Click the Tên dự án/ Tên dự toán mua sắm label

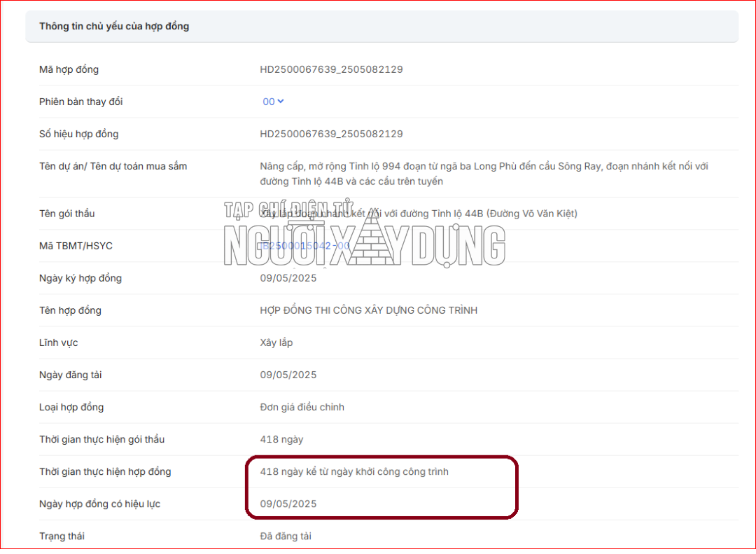pos(113,167)
